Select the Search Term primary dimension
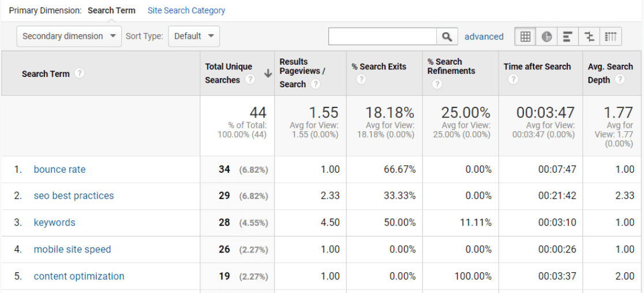 click(111, 11)
